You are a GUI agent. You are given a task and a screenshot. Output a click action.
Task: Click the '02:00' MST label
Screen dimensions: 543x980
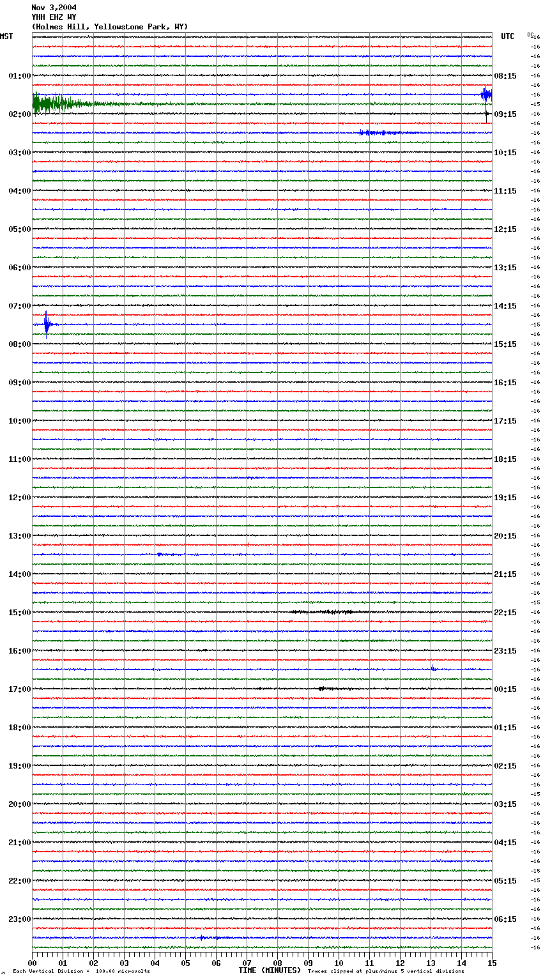coord(20,114)
